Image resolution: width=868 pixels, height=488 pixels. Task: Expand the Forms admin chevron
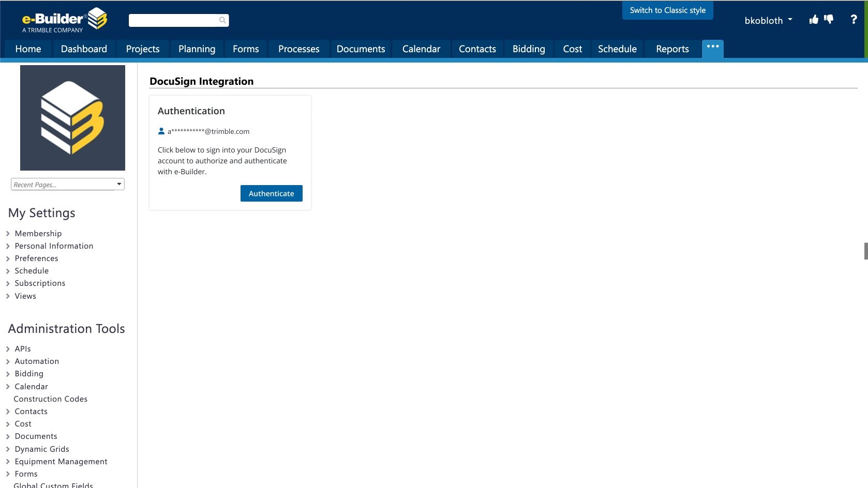point(8,474)
